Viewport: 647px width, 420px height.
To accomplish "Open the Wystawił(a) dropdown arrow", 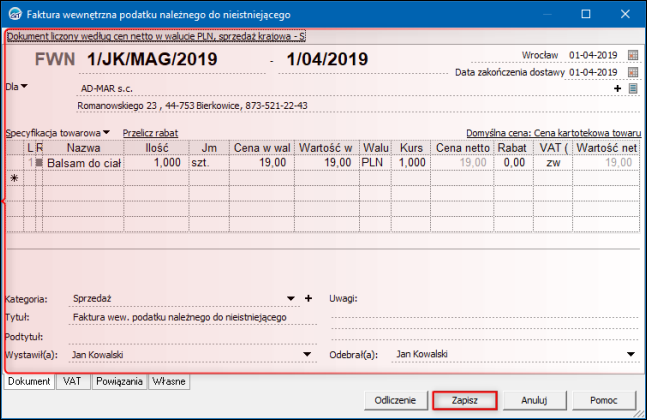I will 307,354.
